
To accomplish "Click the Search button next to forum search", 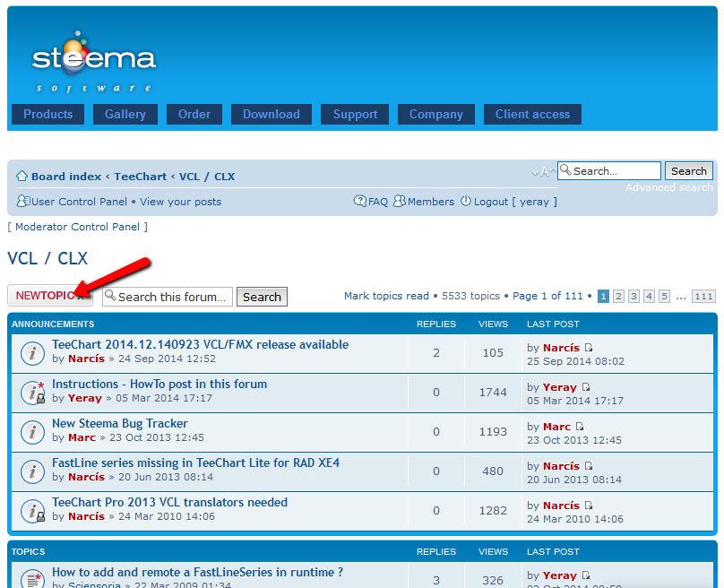I will [x=262, y=297].
